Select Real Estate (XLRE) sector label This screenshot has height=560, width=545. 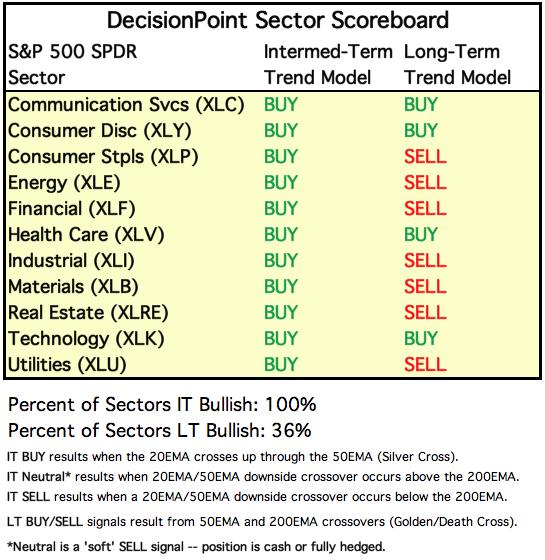coord(88,313)
